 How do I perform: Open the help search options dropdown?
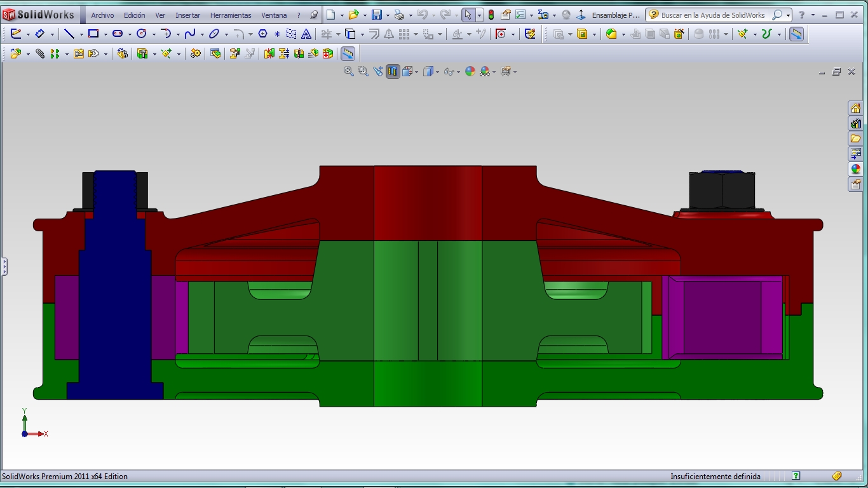coord(788,15)
